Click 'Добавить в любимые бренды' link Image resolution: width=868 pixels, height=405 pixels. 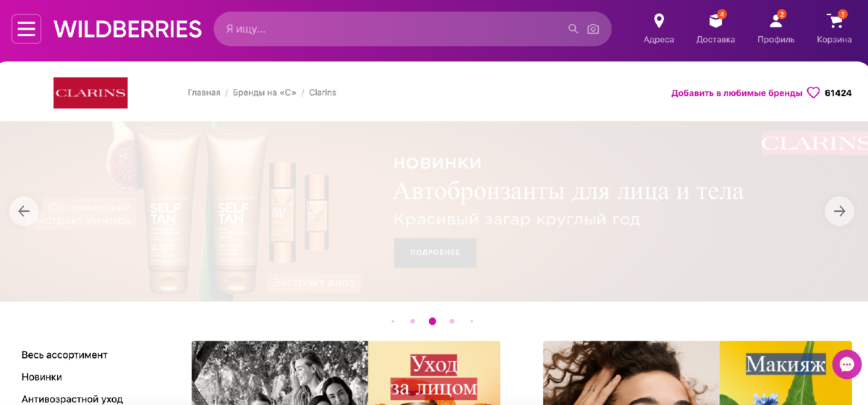[x=736, y=93]
